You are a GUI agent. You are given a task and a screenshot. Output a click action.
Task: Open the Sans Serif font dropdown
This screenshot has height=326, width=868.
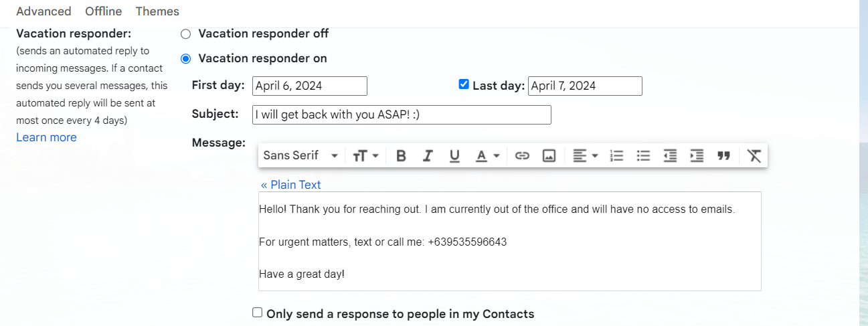301,156
